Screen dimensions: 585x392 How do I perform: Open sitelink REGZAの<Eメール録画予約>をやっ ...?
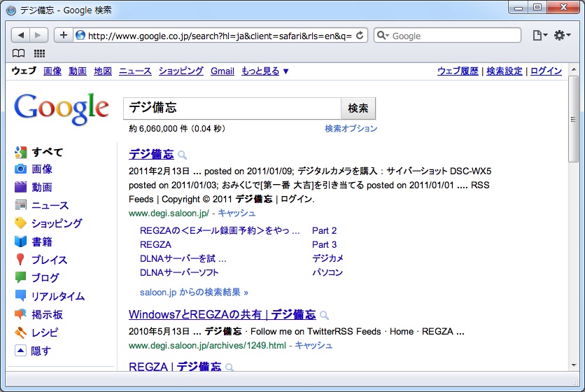220,231
